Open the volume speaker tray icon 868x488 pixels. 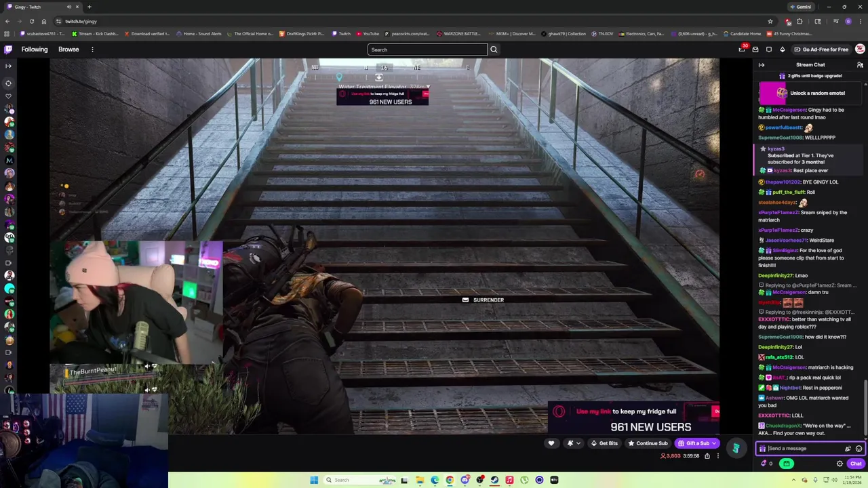click(835, 480)
